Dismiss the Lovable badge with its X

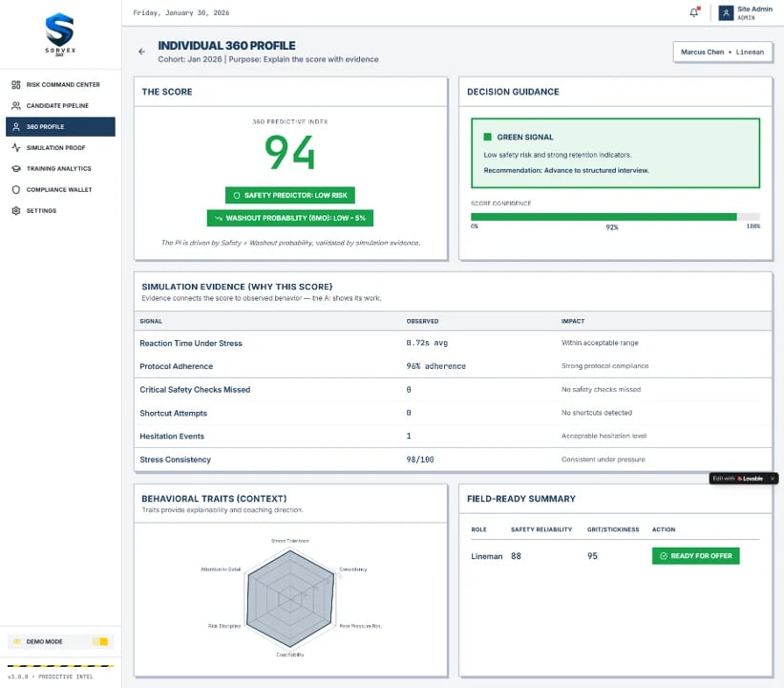[x=772, y=478]
